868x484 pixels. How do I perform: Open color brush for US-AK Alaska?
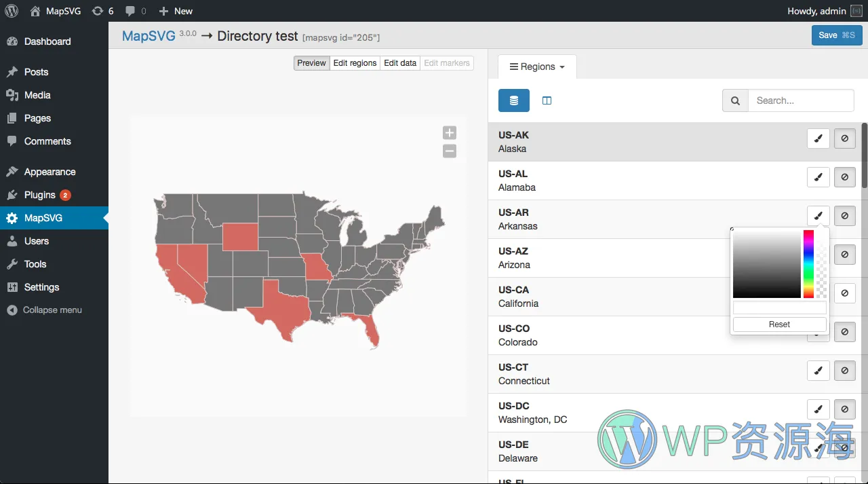pos(818,138)
